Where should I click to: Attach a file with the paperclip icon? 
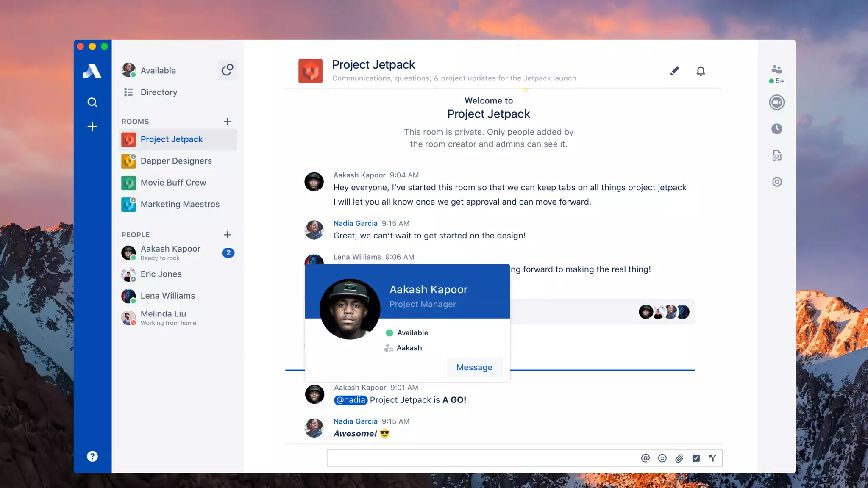[679, 458]
